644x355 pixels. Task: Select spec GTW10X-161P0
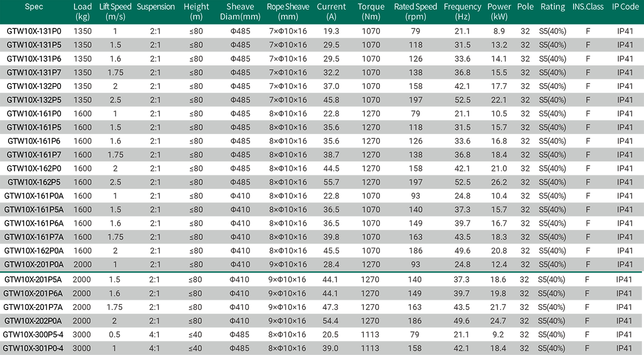click(34, 113)
